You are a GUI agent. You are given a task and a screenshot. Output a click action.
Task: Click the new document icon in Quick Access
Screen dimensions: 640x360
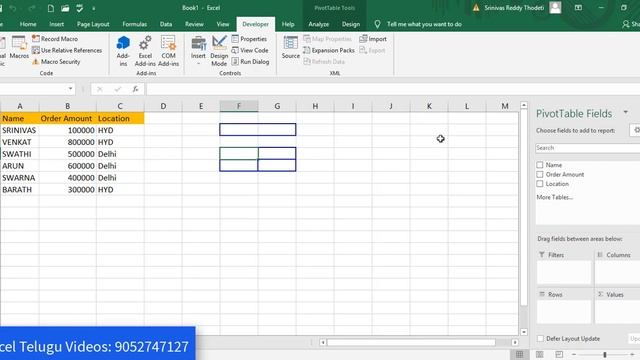[x=51, y=8]
